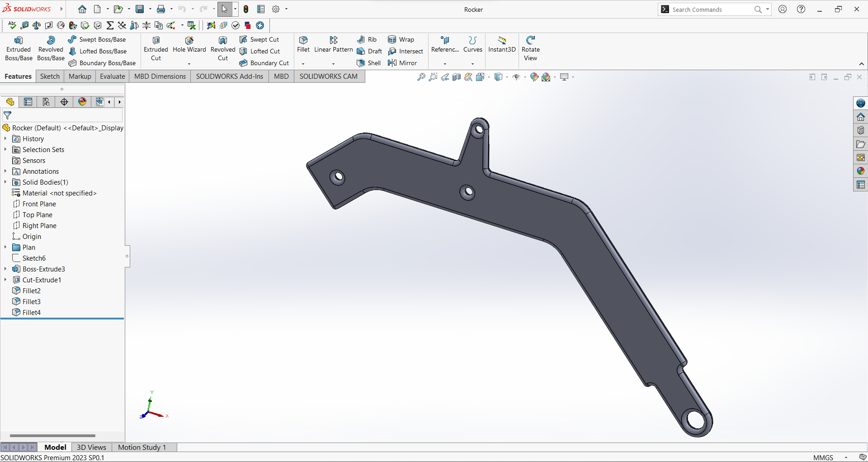Toggle Instant3D mode
868x462 pixels.
click(501, 44)
